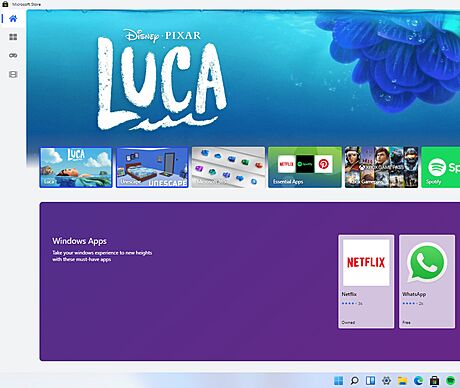This screenshot has width=460, height=388.
Task: Click the 'WhatsApp' app name text
Action: click(414, 294)
